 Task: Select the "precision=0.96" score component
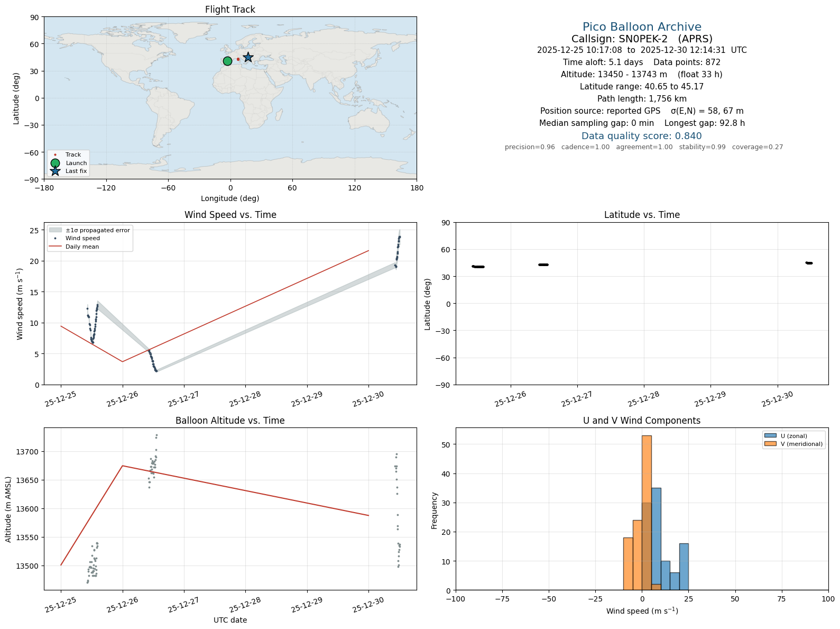click(x=530, y=147)
